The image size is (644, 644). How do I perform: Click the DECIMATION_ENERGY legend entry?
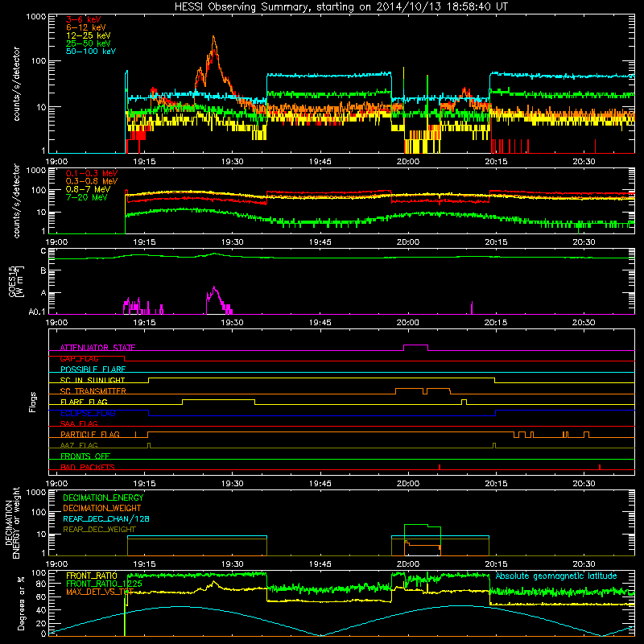click(x=103, y=497)
